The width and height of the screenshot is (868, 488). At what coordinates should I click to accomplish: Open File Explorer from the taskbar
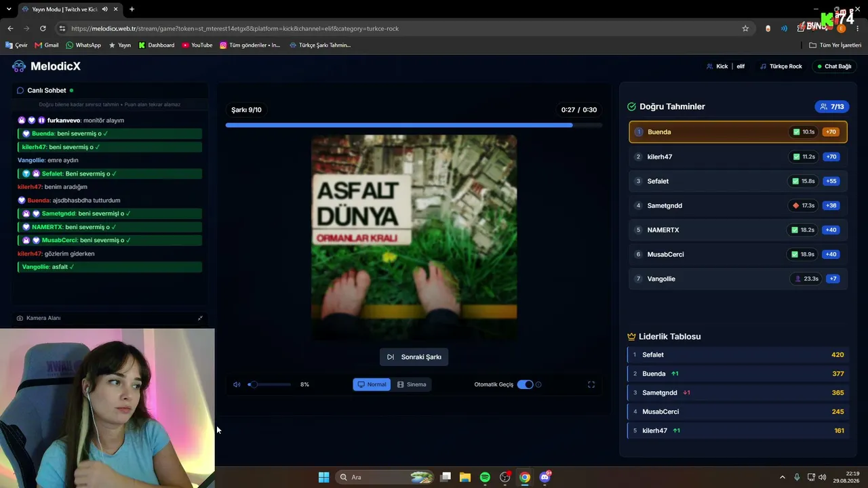coord(465,477)
